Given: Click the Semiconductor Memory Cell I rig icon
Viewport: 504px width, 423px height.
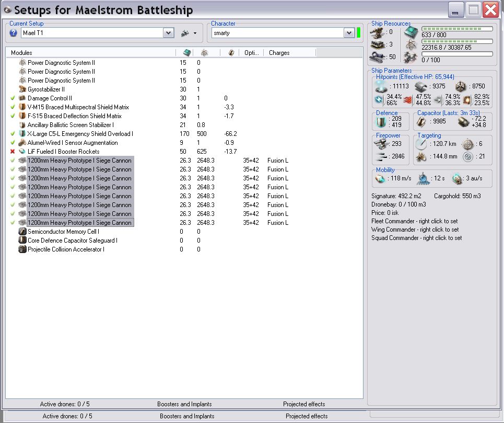Looking at the screenshot, I should pyautogui.click(x=22, y=232).
